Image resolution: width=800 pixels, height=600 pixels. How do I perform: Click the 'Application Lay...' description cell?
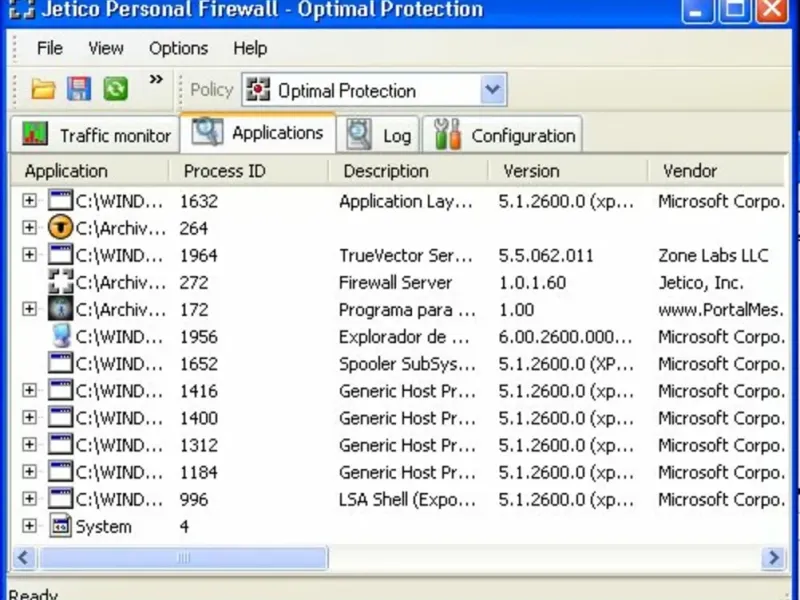pos(406,201)
